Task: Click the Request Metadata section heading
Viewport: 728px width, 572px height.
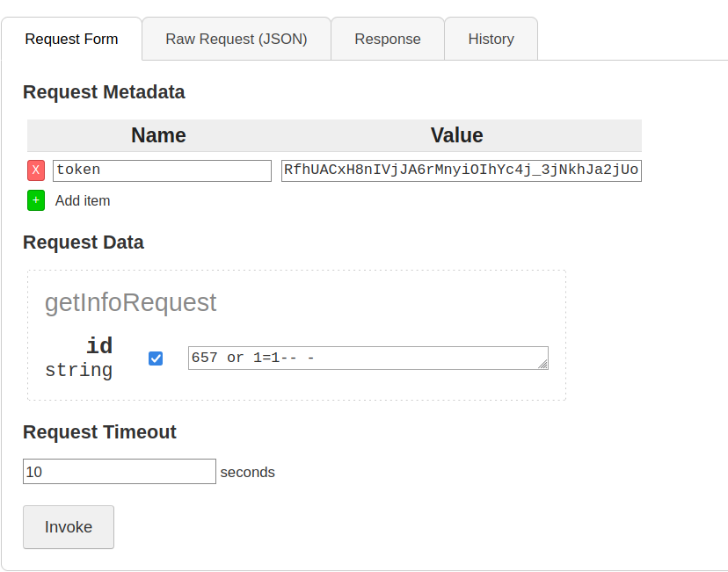Action: pos(104,92)
